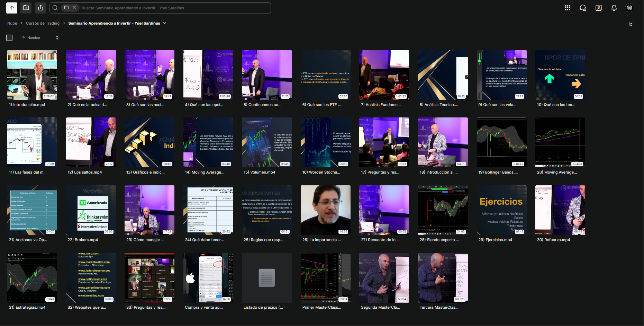Image resolution: width=644 pixels, height=326 pixels.
Task: Expand the double-chevron panel at right
Action: pyautogui.click(x=631, y=24)
